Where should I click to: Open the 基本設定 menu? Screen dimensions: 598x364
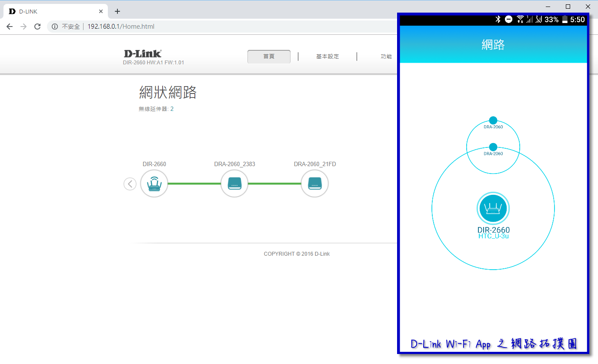[x=327, y=57]
